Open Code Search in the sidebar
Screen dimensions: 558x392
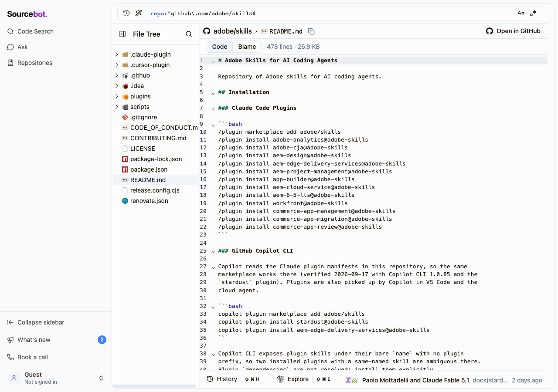click(31, 31)
